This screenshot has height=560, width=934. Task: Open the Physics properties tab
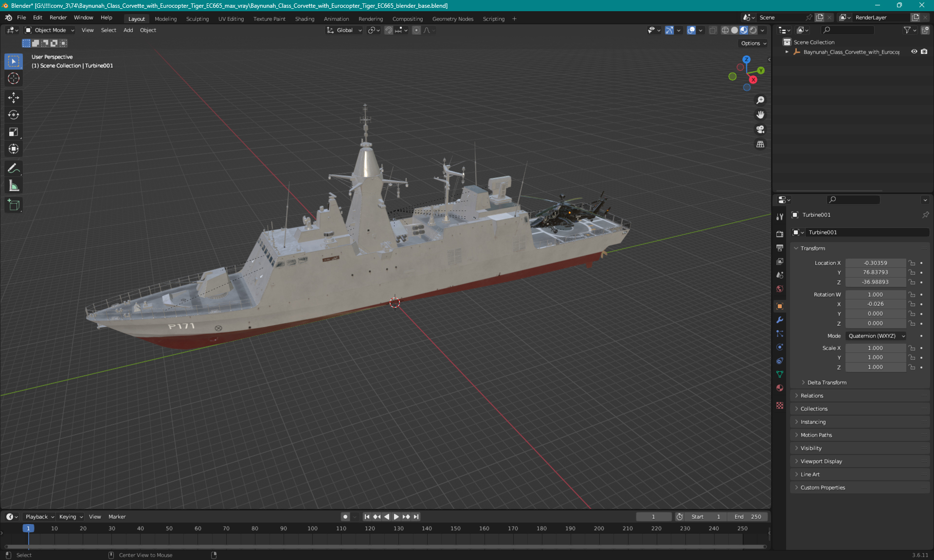[780, 347]
